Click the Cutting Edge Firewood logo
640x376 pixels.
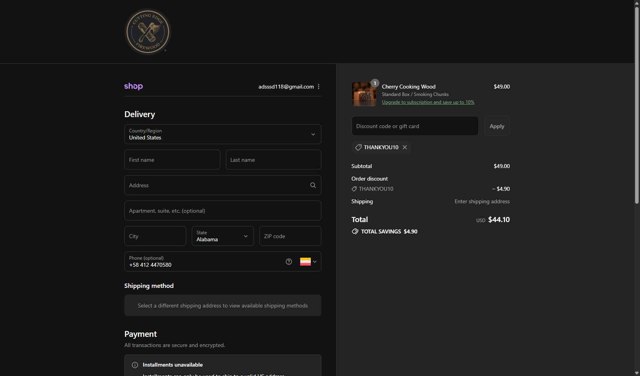147,31
